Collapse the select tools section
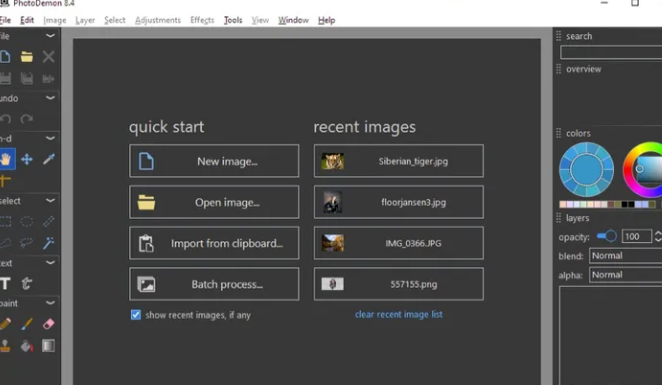 point(50,200)
